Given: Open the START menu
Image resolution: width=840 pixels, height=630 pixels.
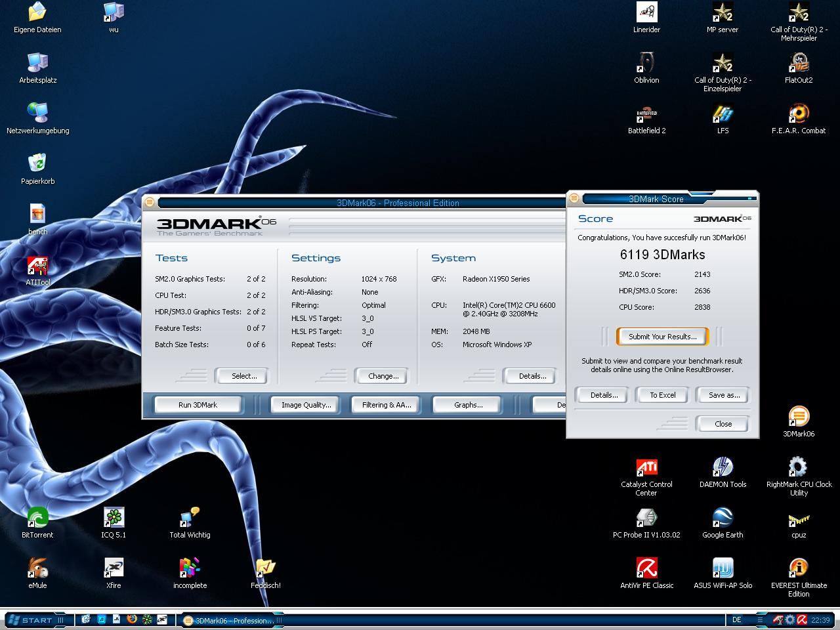Looking at the screenshot, I should (x=37, y=619).
